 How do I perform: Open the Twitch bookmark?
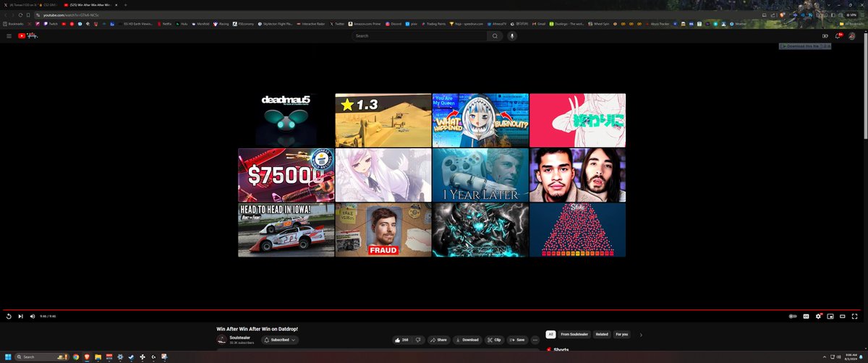[51, 24]
